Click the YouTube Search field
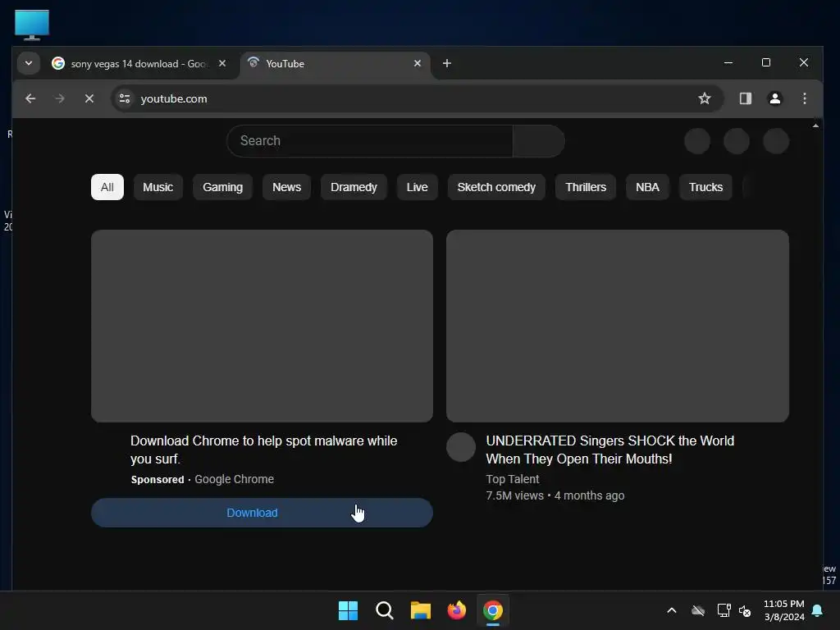 tap(370, 141)
